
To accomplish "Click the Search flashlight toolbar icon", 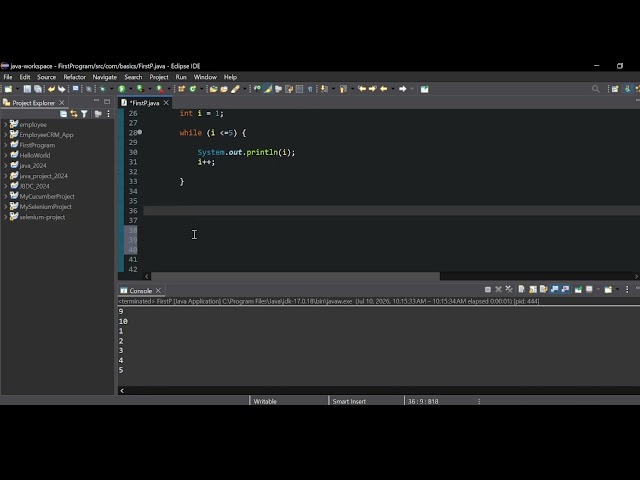I will pyautogui.click(x=235, y=89).
